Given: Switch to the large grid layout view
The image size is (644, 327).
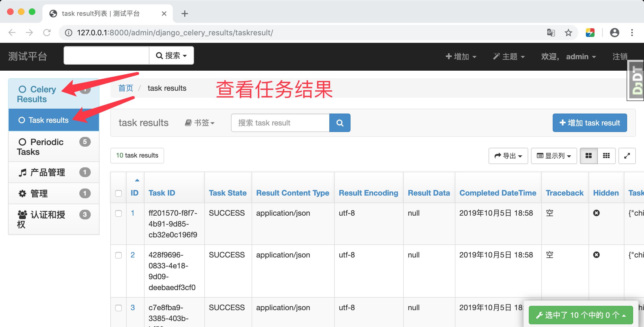Looking at the screenshot, I should coord(589,156).
